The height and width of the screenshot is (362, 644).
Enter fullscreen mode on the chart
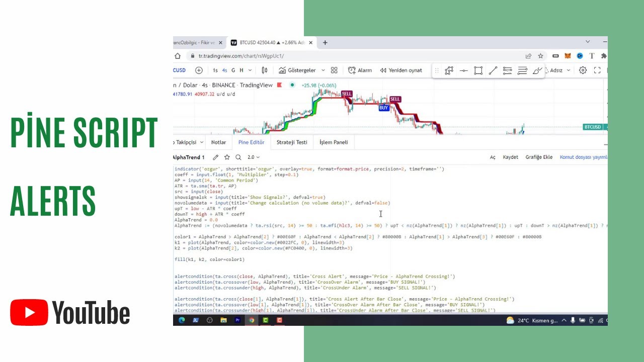(x=597, y=70)
